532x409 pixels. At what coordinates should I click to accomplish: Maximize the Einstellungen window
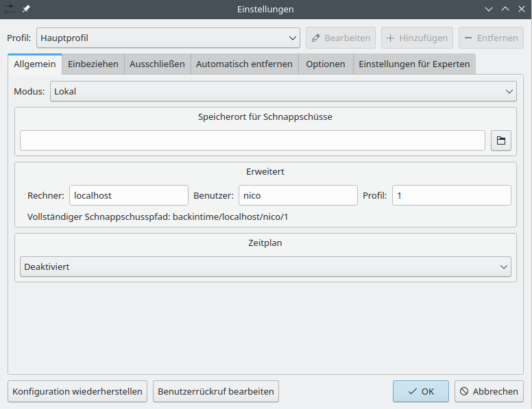point(505,9)
